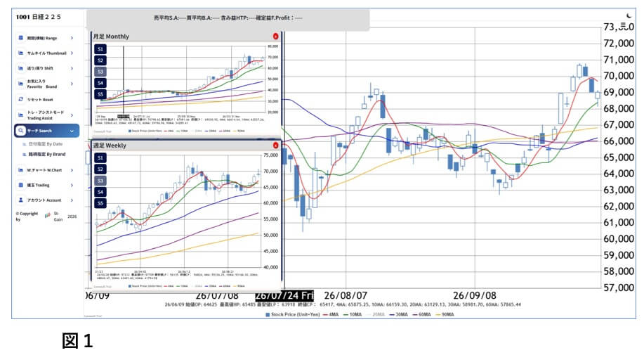Image resolution: width=644 pixels, height=355 pixels.
Task: Expand the W.Chart menu chevron
Action: coord(72,169)
